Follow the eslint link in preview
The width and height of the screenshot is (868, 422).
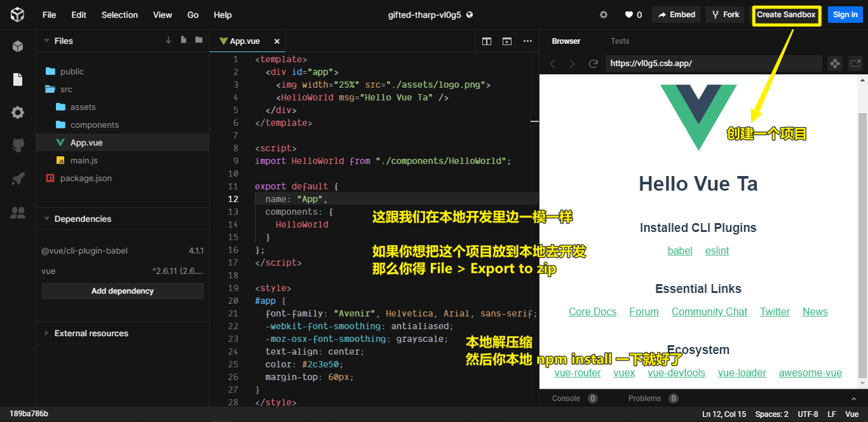717,251
